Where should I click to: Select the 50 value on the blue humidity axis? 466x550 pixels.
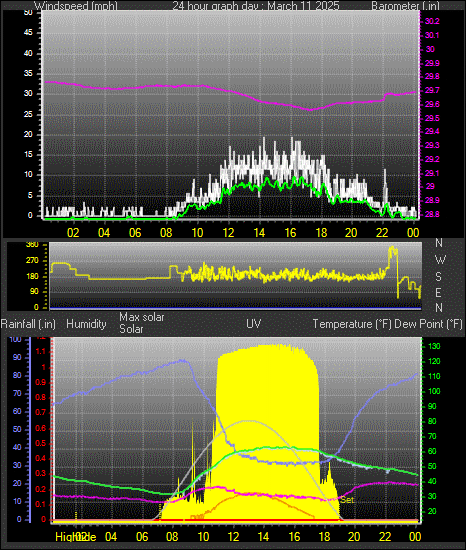[17, 429]
